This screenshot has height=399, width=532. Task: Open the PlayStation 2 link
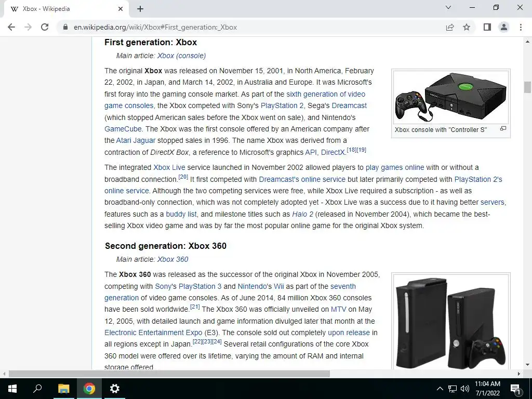pos(282,105)
